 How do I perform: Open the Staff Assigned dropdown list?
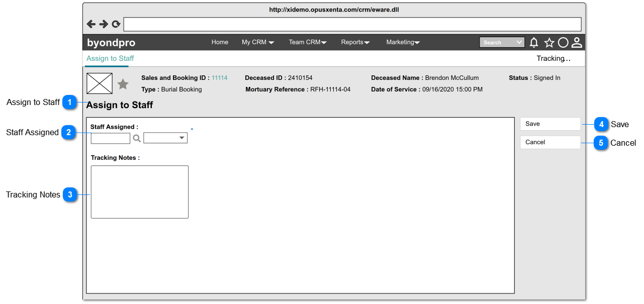click(x=165, y=138)
